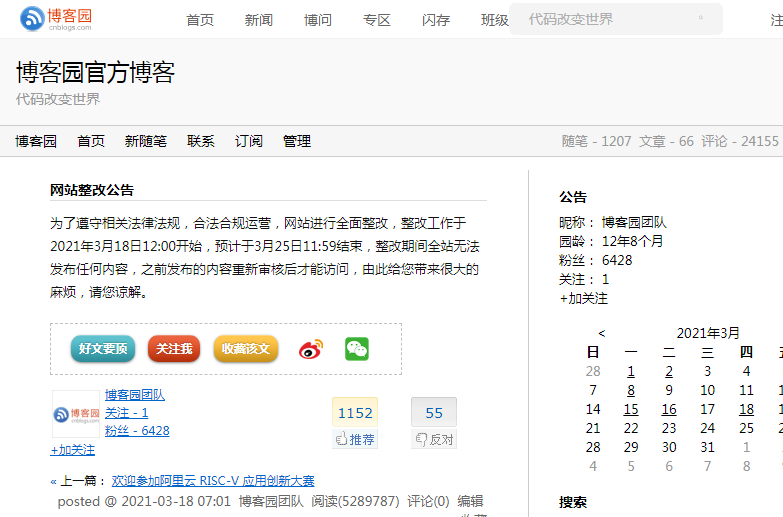Click sidebar fans count 6428
The image size is (783, 517).
617,260
